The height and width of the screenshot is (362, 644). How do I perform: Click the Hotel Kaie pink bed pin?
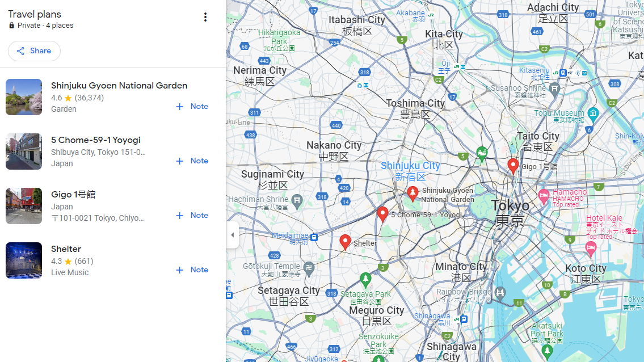click(x=591, y=249)
